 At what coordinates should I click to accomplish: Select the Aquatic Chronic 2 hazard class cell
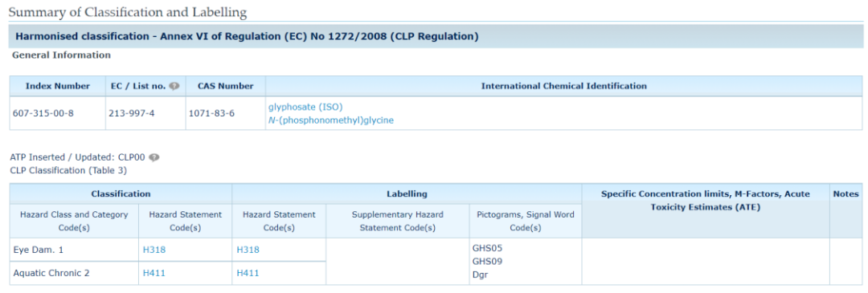tap(74, 273)
